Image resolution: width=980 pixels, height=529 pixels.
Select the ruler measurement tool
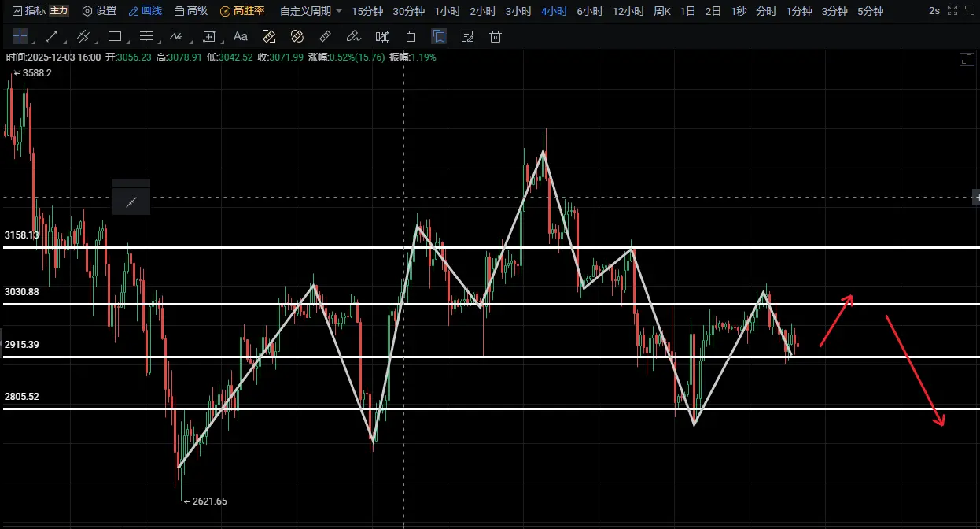click(x=326, y=36)
